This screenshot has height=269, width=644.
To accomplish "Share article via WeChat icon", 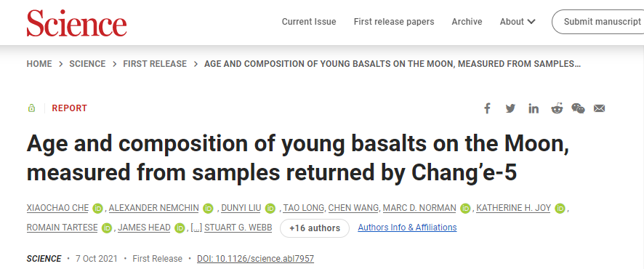I will (x=578, y=108).
